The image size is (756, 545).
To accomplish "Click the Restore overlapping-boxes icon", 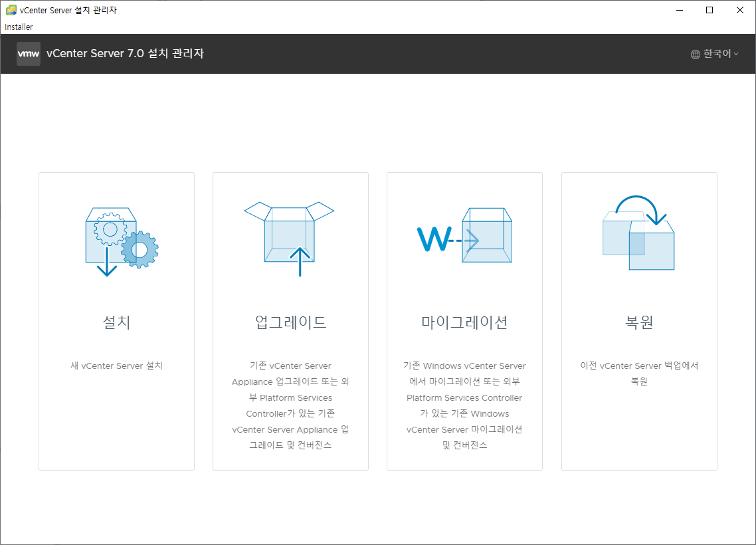I will 638,233.
